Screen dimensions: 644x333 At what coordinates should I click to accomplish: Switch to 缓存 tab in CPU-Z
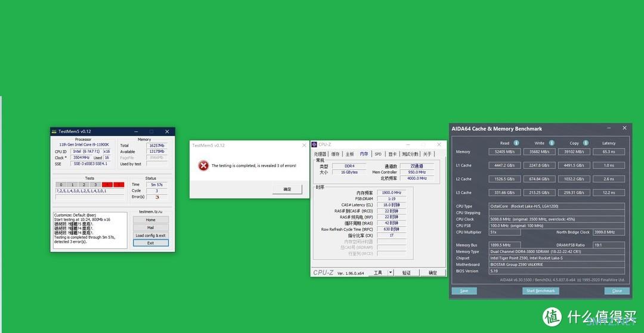(x=336, y=154)
